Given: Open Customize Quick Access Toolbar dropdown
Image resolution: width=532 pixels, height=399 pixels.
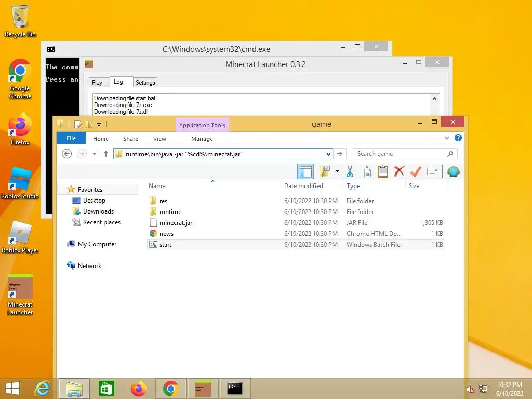Looking at the screenshot, I should pos(99,125).
